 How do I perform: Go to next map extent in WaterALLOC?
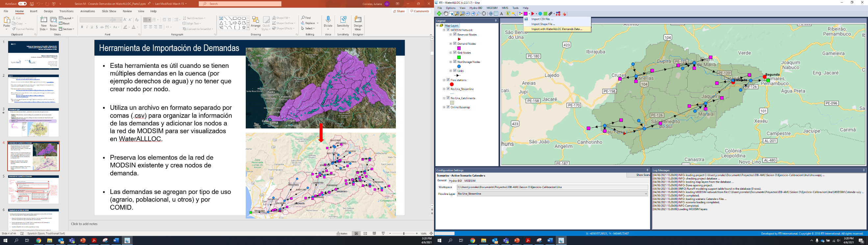click(473, 14)
